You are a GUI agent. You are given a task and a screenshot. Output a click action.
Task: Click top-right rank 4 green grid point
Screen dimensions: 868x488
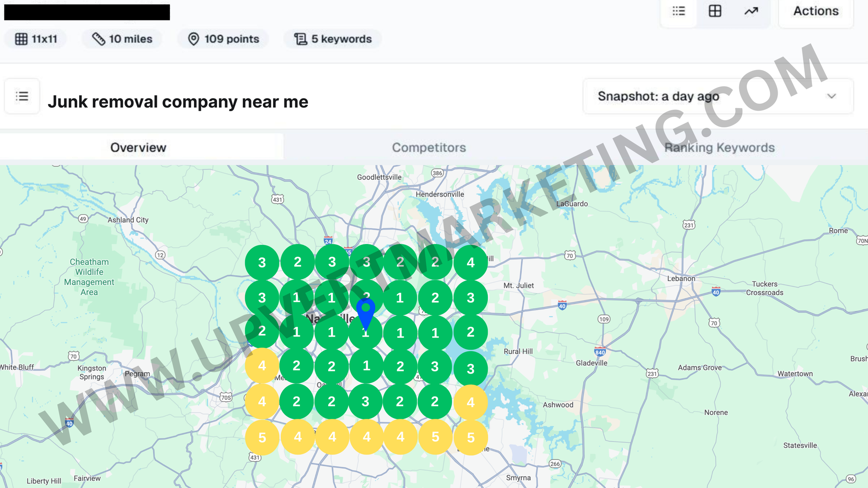pos(471,263)
